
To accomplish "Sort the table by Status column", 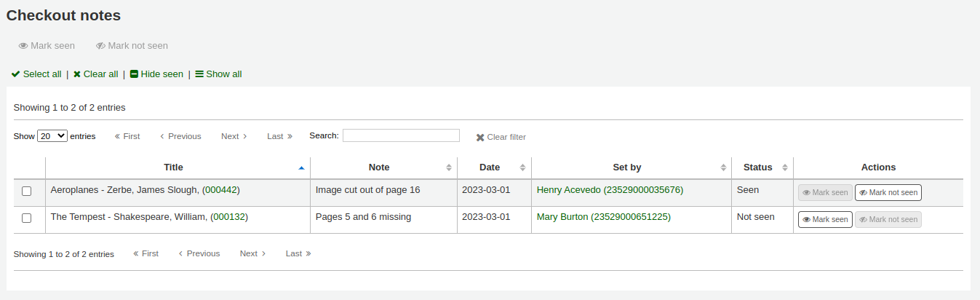I will 784,167.
